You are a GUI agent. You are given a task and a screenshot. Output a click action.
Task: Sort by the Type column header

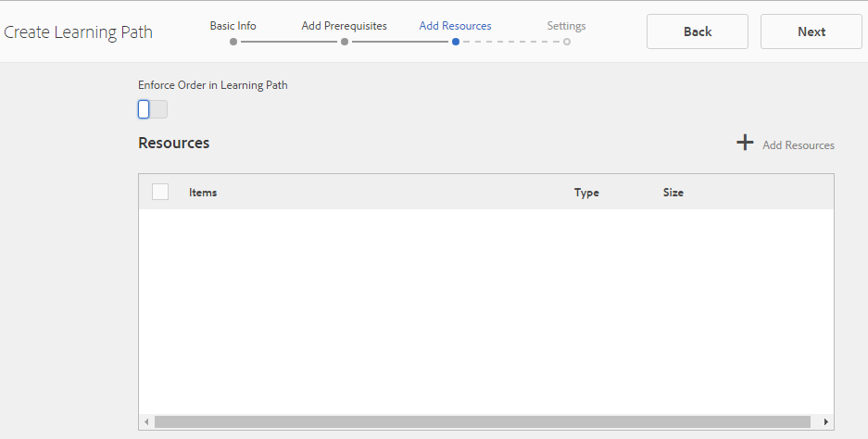click(586, 192)
